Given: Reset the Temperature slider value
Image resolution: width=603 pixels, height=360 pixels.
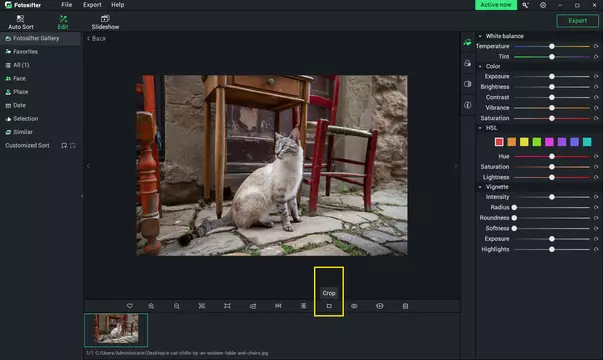Looking at the screenshot, I should click(x=596, y=46).
